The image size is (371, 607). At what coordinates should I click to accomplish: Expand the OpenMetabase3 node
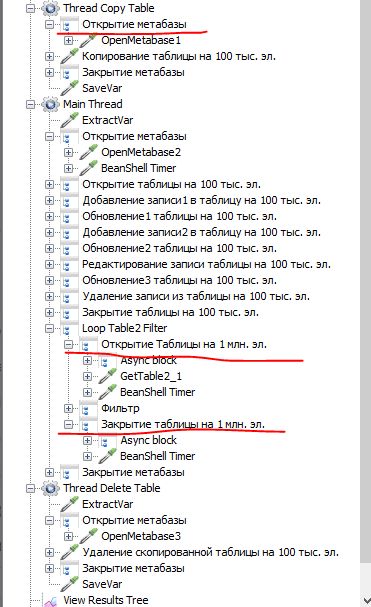pyautogui.click(x=68, y=536)
